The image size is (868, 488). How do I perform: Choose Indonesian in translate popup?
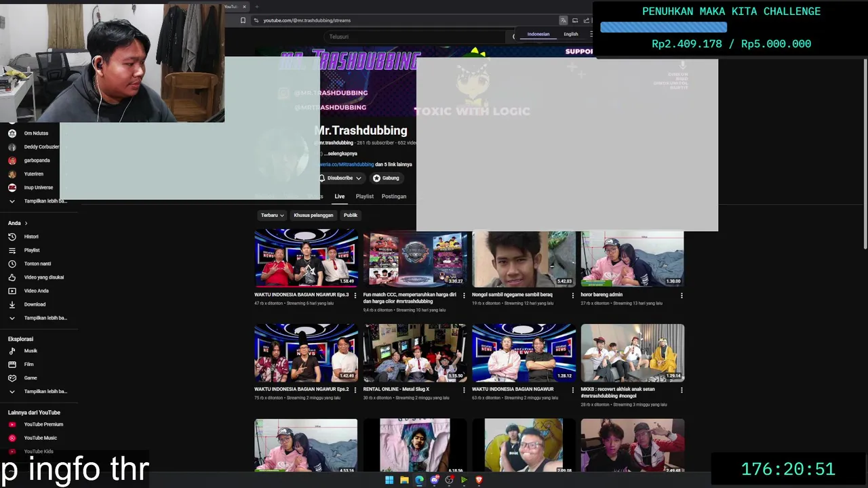pos(538,35)
